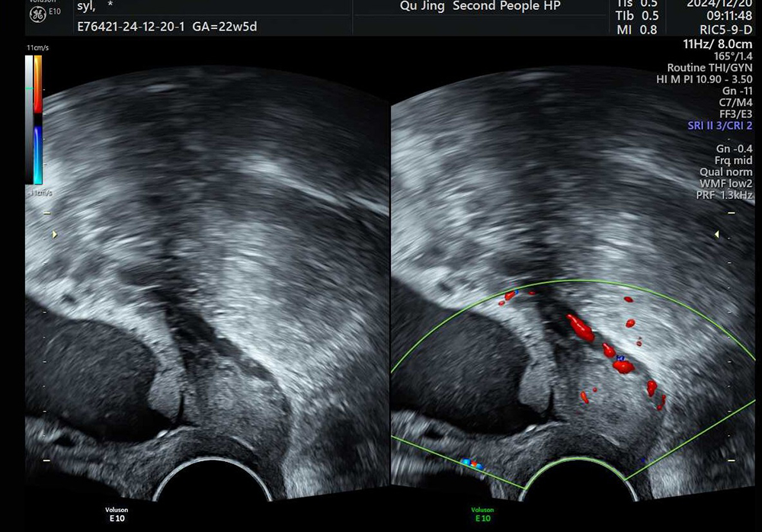The height and width of the screenshot is (532, 762).
Task: Click the red-orange upper half of the velocity color bar
Action: pyautogui.click(x=37, y=84)
